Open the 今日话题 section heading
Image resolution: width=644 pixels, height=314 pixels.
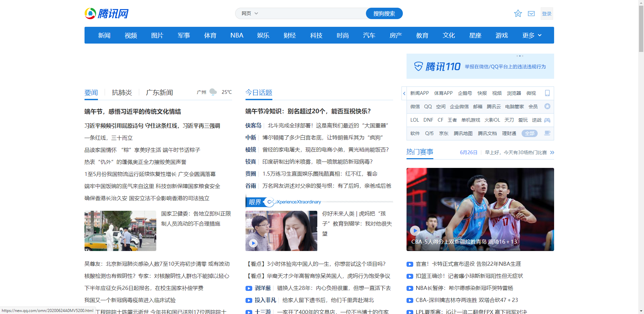pos(259,92)
